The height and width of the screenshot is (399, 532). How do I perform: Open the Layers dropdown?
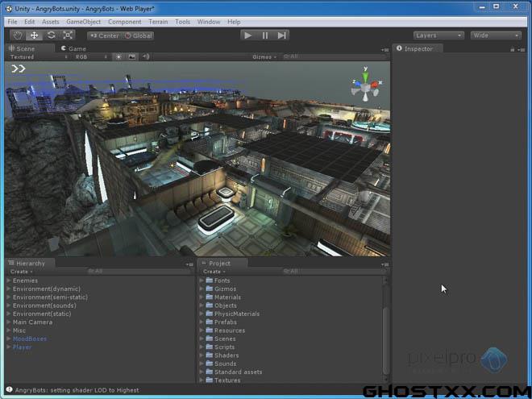click(x=438, y=35)
